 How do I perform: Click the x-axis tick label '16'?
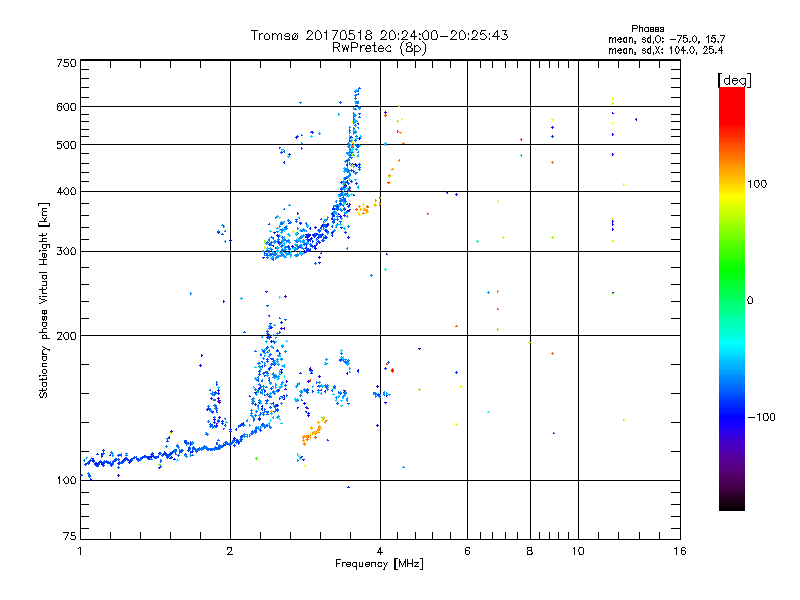click(x=680, y=551)
